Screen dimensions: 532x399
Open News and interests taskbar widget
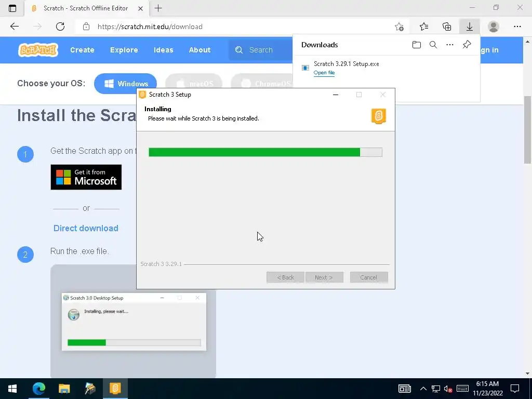(x=404, y=389)
